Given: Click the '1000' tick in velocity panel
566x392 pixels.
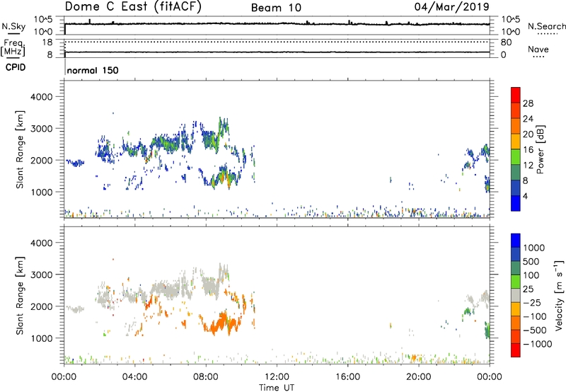Looking at the screenshot, I should [42, 338].
